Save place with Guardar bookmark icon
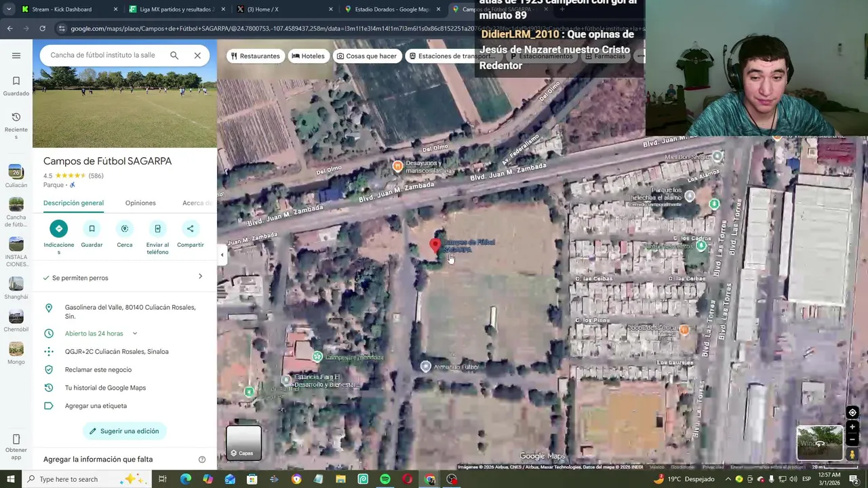The width and height of the screenshot is (868, 488). [x=92, y=228]
